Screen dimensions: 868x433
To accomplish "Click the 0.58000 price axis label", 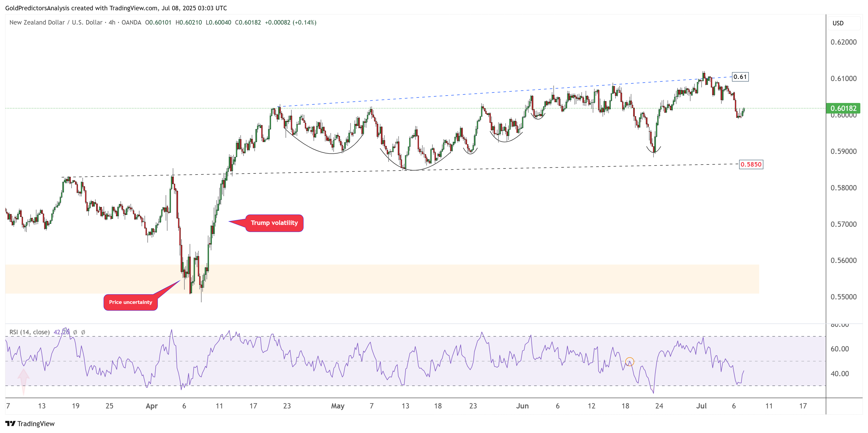I will 843,187.
